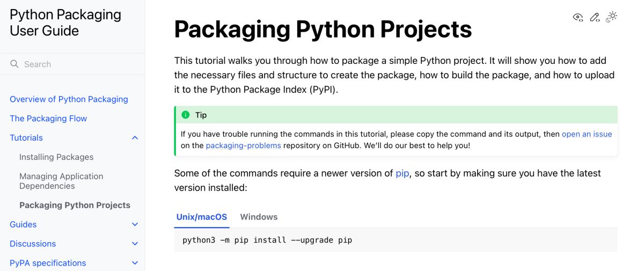Open Managing Application Dependencies tutorial
The height and width of the screenshot is (271, 644).
click(61, 181)
